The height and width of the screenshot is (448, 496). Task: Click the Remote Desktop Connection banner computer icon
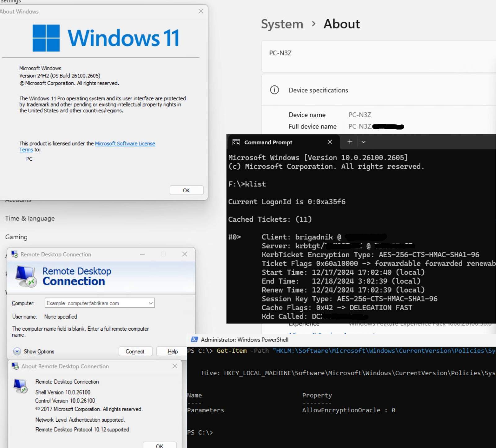26,276
